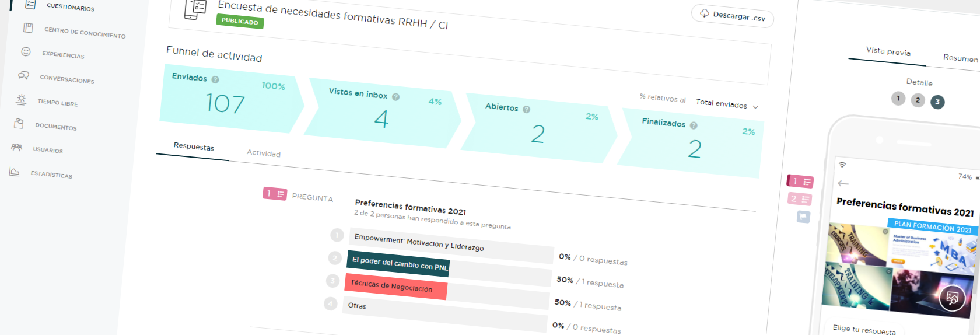Show help icon next to Finalizados
Image resolution: width=980 pixels, height=335 pixels.
[x=694, y=125]
